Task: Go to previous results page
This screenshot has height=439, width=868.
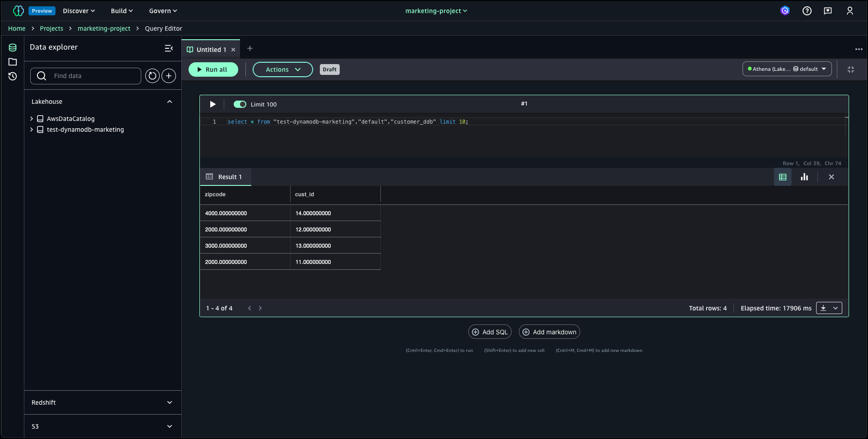Action: click(249, 308)
